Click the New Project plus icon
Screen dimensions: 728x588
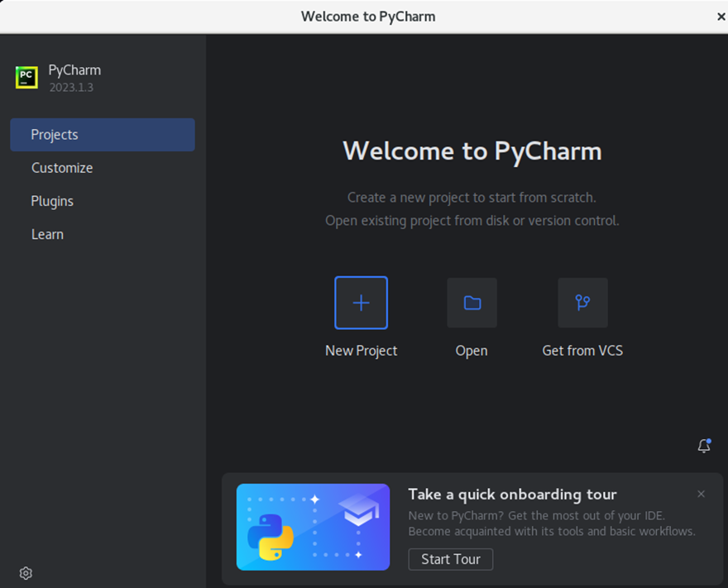coord(362,303)
